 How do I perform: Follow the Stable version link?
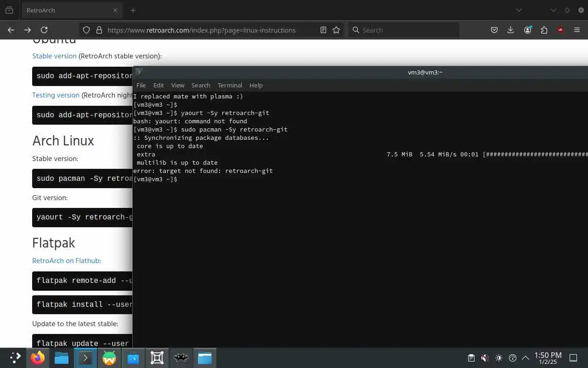click(54, 56)
